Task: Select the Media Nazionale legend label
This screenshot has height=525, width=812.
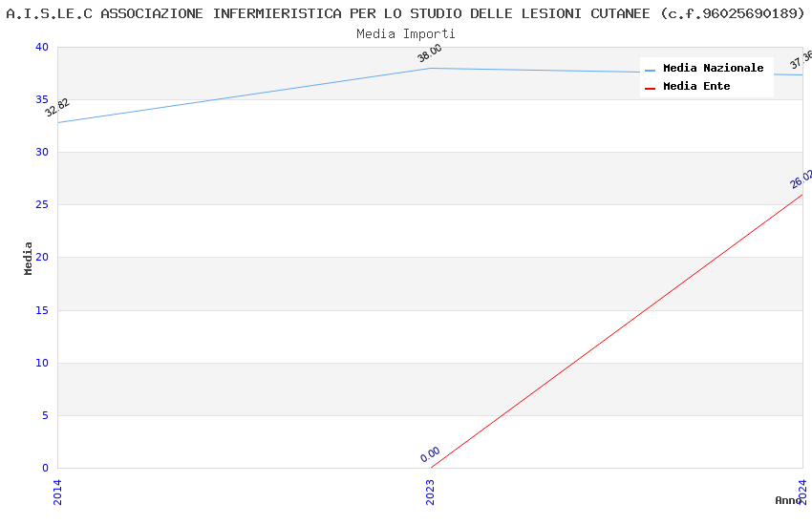Action: 713,69
